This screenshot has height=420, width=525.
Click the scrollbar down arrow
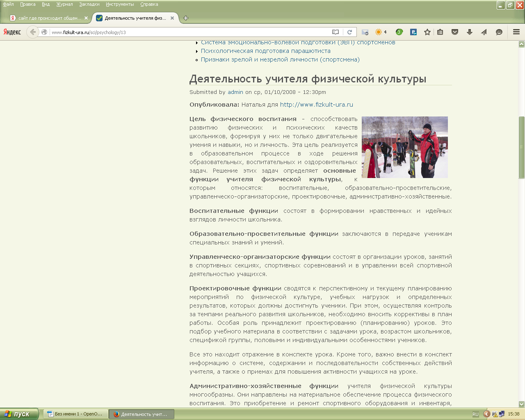coord(522,404)
